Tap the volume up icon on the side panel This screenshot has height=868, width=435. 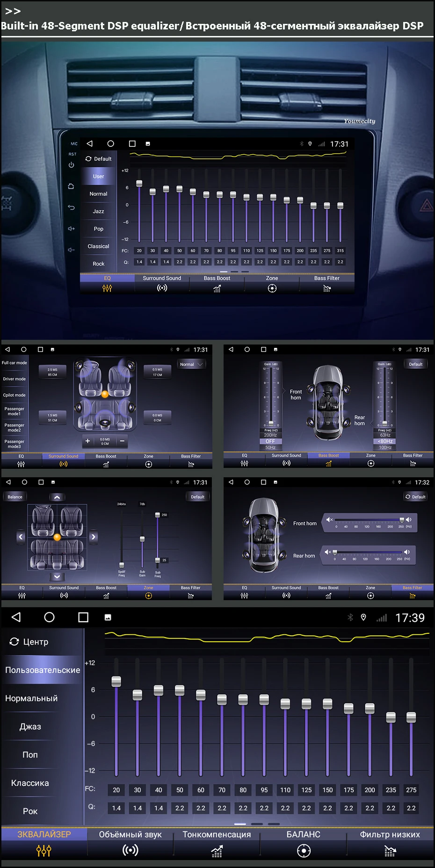click(71, 229)
